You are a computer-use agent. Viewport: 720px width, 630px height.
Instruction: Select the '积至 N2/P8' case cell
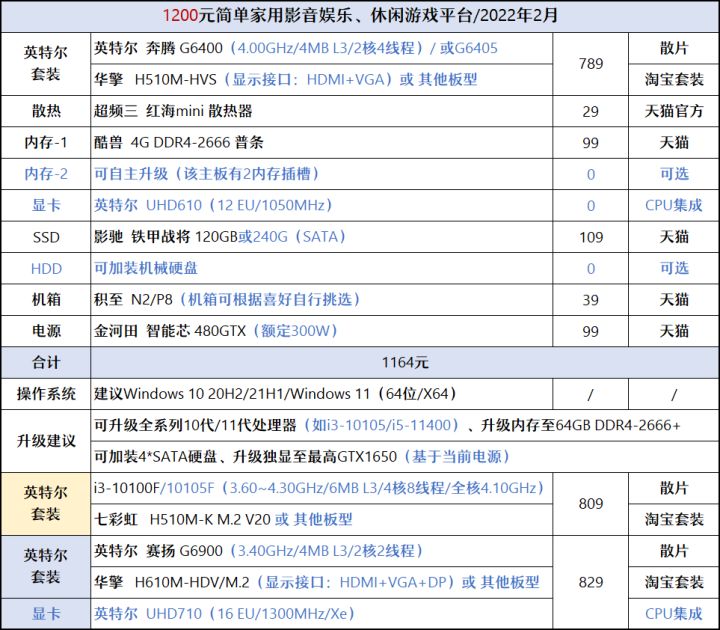pyautogui.click(x=321, y=300)
